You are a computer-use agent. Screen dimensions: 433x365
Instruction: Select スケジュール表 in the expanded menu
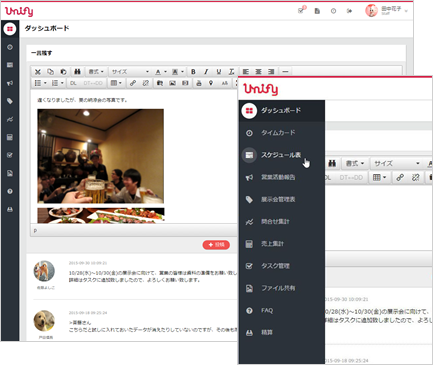pos(282,155)
